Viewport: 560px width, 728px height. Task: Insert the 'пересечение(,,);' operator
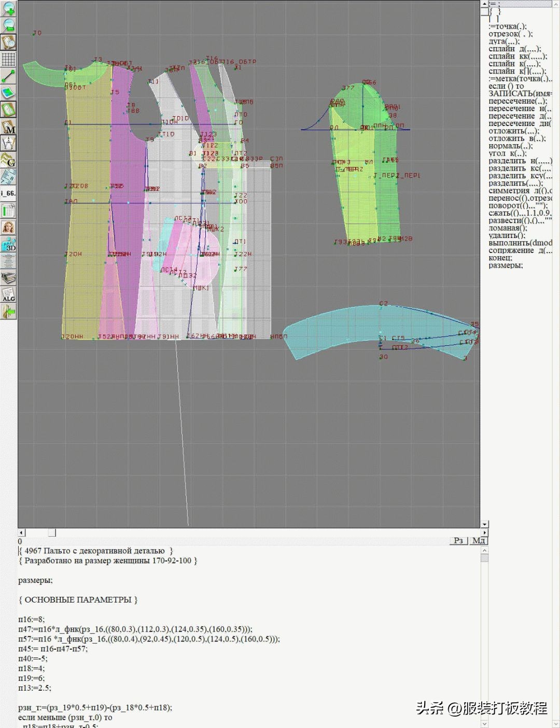click(x=518, y=101)
